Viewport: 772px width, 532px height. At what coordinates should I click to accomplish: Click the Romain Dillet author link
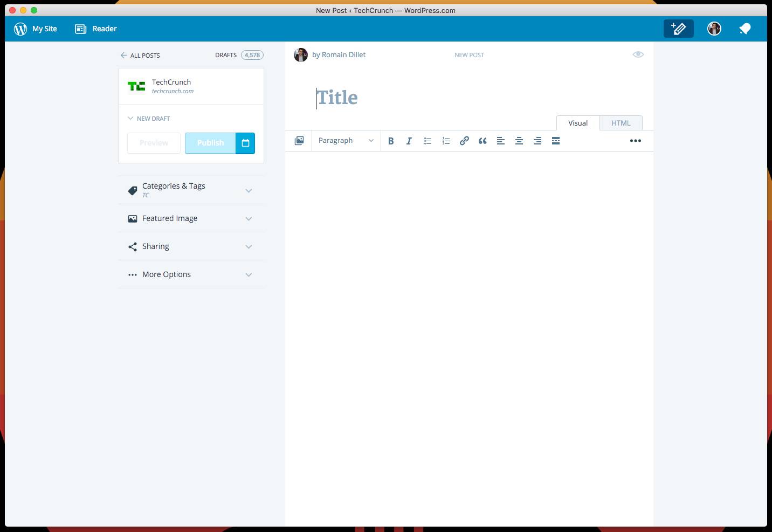tap(343, 54)
